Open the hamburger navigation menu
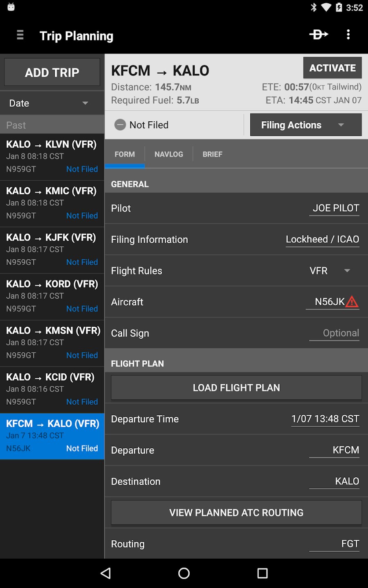 click(x=20, y=35)
